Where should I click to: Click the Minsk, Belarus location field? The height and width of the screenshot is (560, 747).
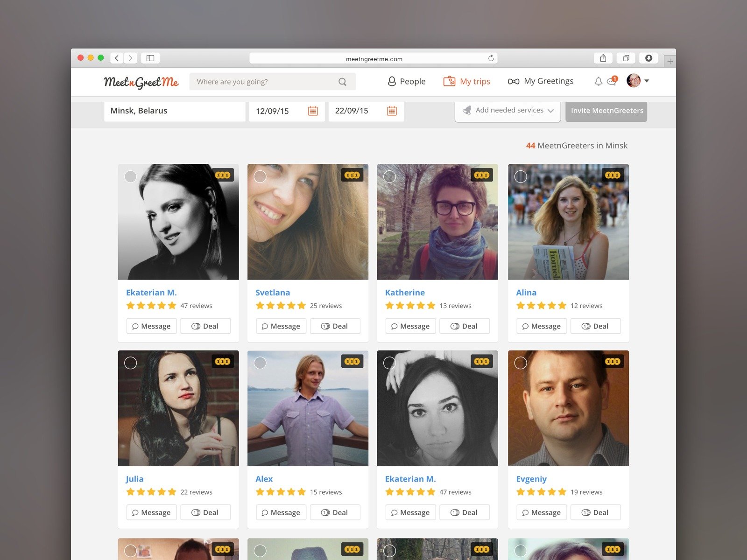[x=175, y=111]
